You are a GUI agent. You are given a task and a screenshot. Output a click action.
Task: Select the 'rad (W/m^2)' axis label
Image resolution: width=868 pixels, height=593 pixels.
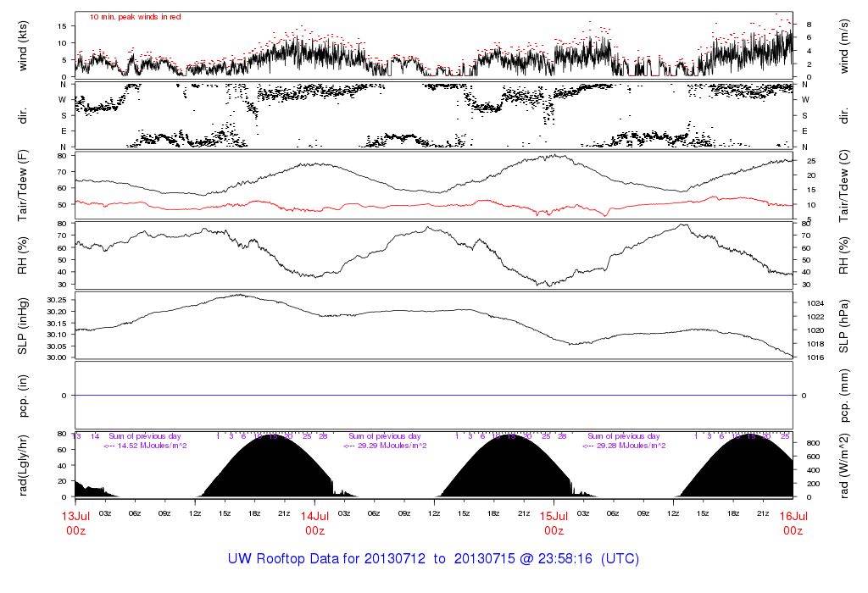845,464
